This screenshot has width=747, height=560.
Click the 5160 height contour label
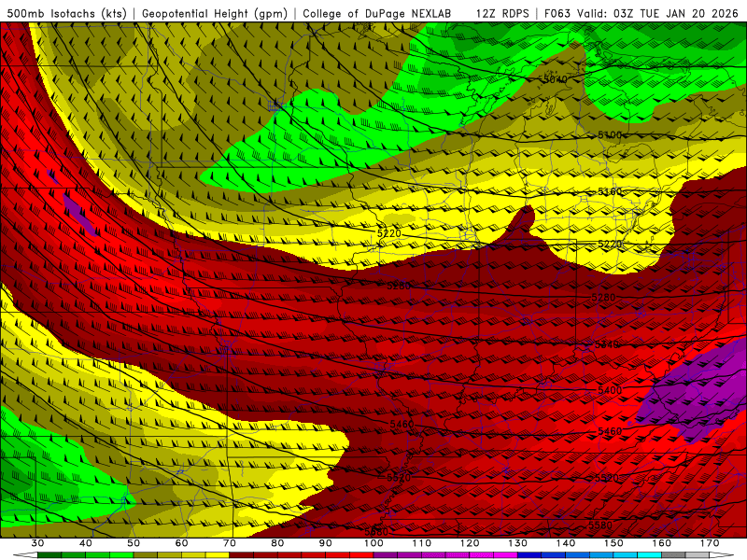coord(610,191)
